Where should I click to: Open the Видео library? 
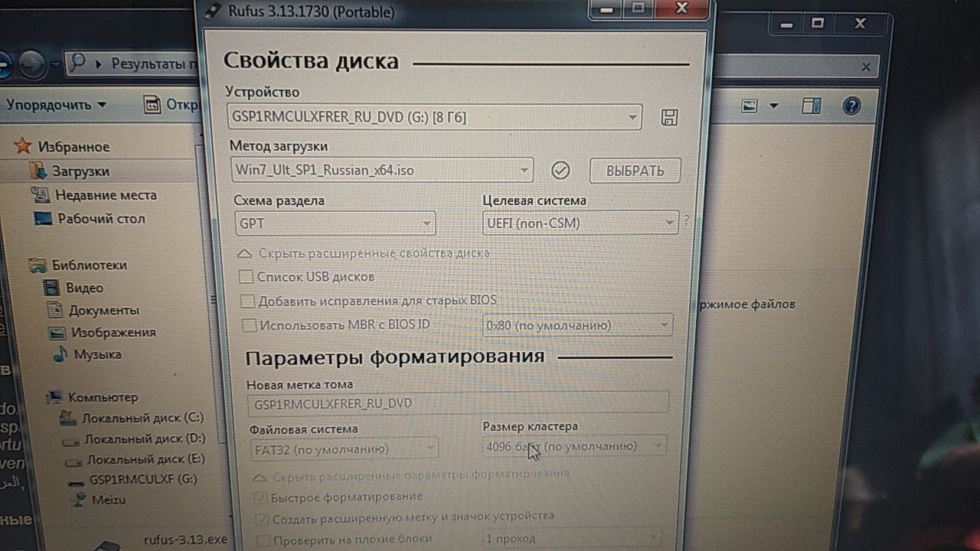pos(73,288)
